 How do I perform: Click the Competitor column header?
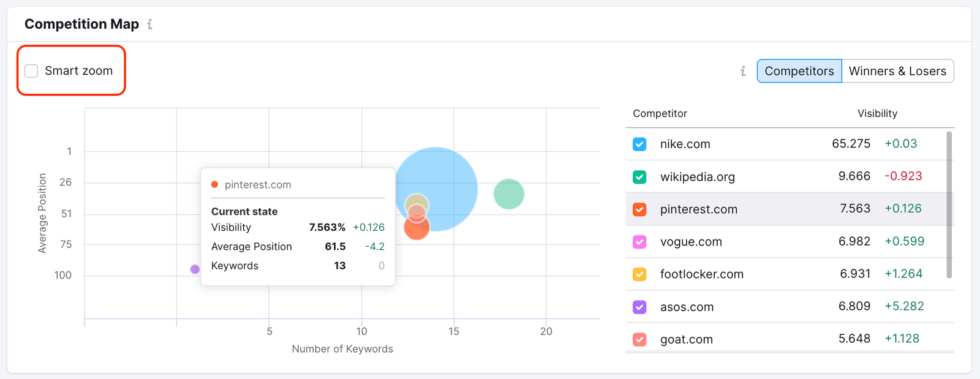point(660,113)
